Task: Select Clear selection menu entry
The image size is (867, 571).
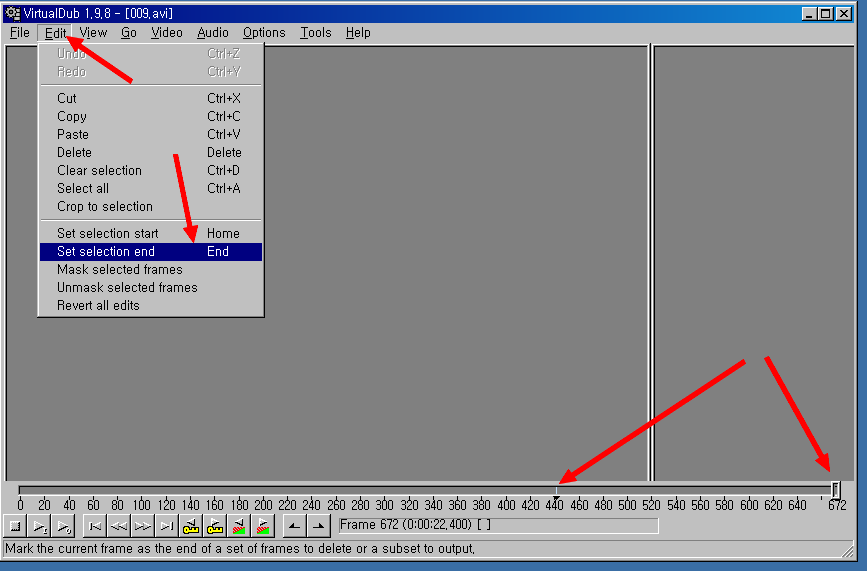Action: click(x=151, y=170)
